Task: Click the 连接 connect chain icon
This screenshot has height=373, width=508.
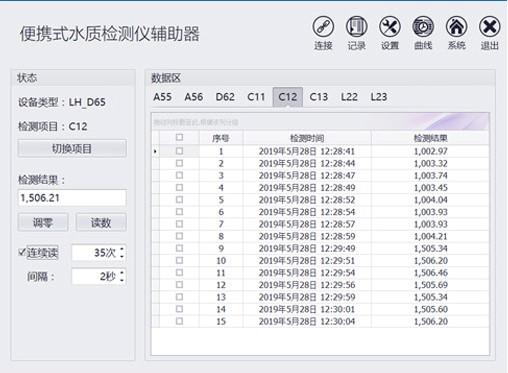Action: pyautogui.click(x=323, y=27)
